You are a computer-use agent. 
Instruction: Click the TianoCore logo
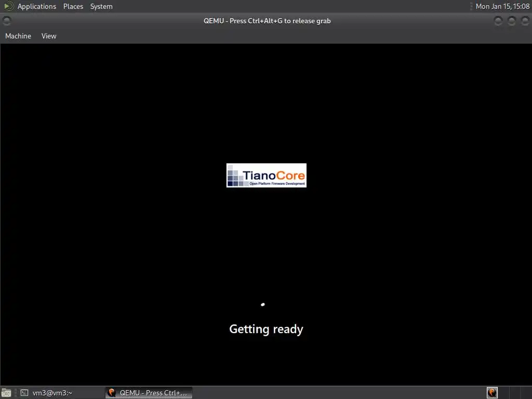(x=267, y=176)
